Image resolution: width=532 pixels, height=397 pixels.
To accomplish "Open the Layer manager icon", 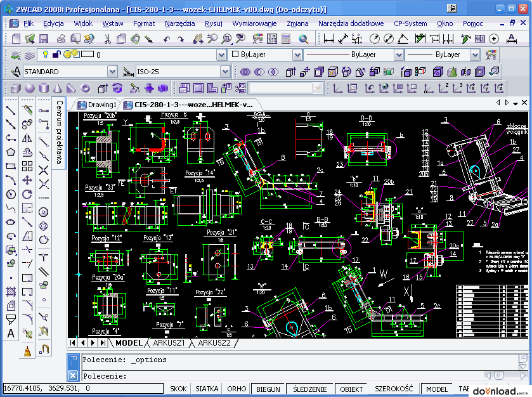I will pos(16,55).
